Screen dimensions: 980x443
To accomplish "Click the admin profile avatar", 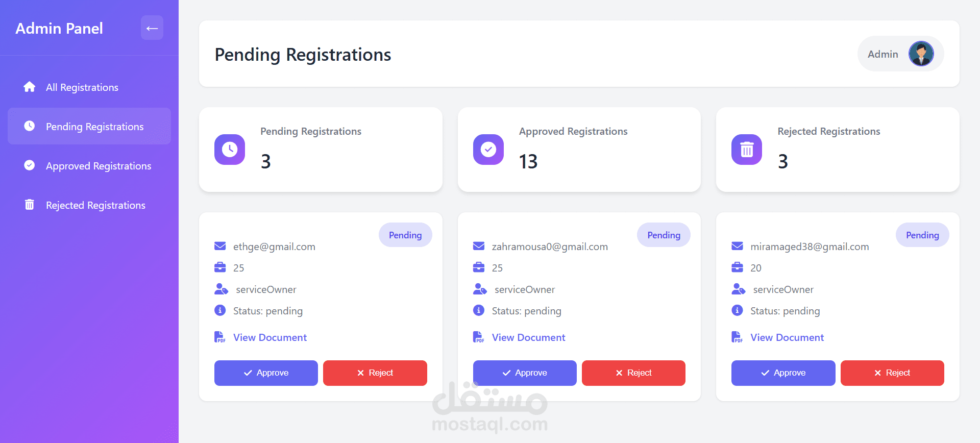I will (921, 54).
